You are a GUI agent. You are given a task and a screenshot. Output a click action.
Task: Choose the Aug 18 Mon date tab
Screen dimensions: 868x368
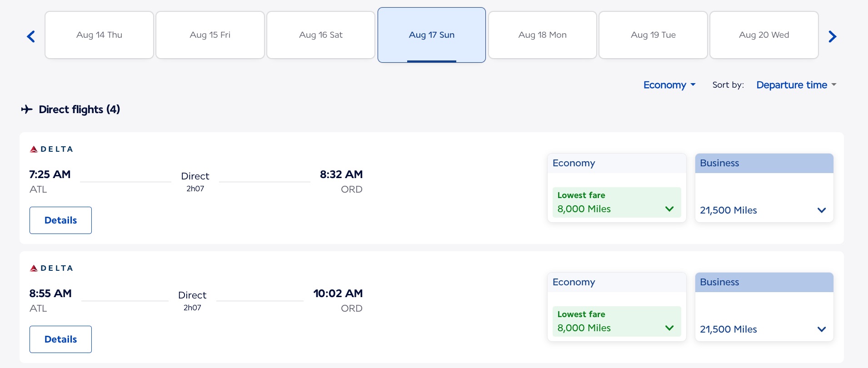click(x=542, y=35)
